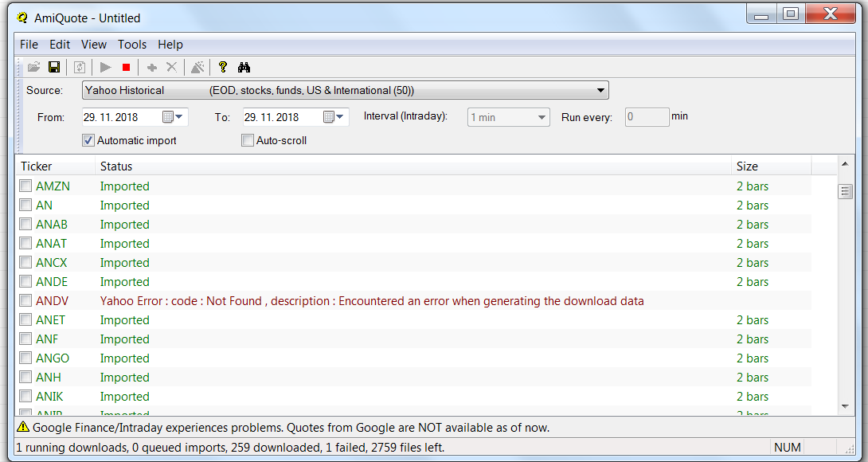Select the ANDV ticker error row
The height and width of the screenshot is (462, 868).
[x=371, y=301]
